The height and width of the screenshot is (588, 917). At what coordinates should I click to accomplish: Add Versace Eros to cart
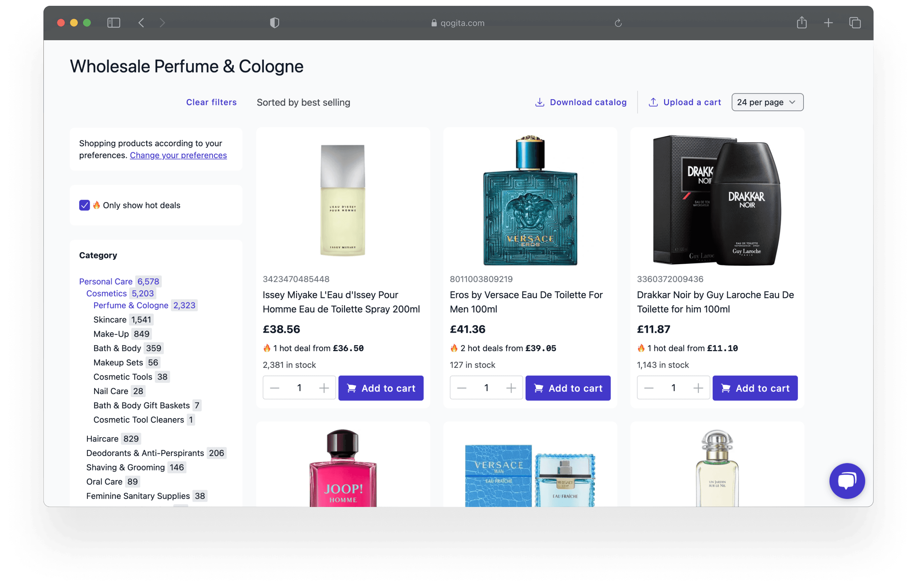(568, 388)
